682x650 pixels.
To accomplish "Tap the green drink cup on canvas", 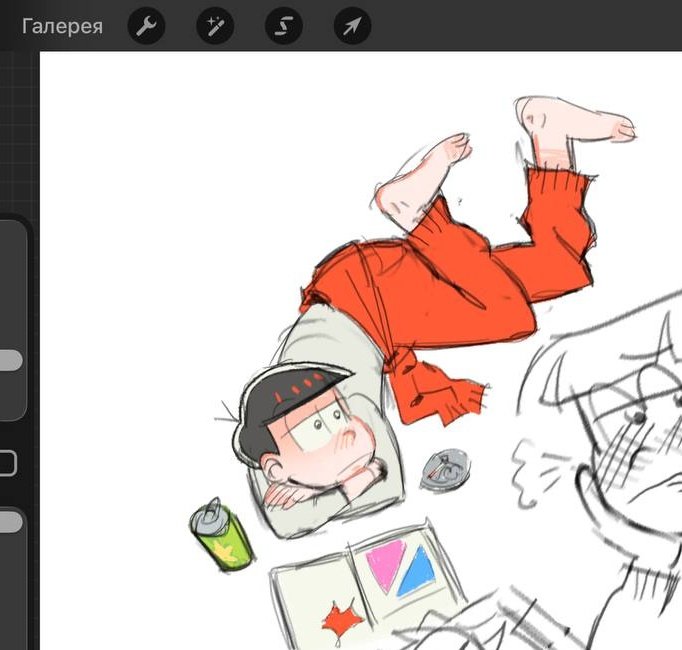I will coord(221,535).
